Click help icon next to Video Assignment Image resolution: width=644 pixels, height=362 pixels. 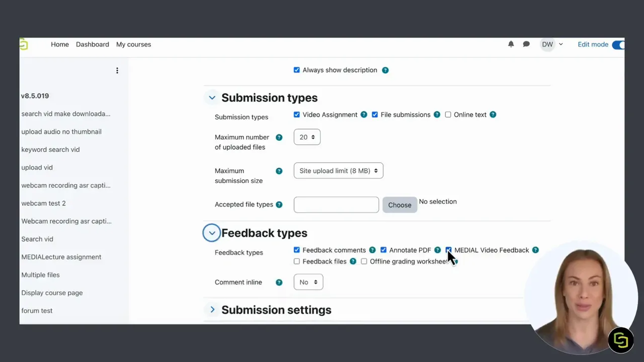tap(364, 115)
